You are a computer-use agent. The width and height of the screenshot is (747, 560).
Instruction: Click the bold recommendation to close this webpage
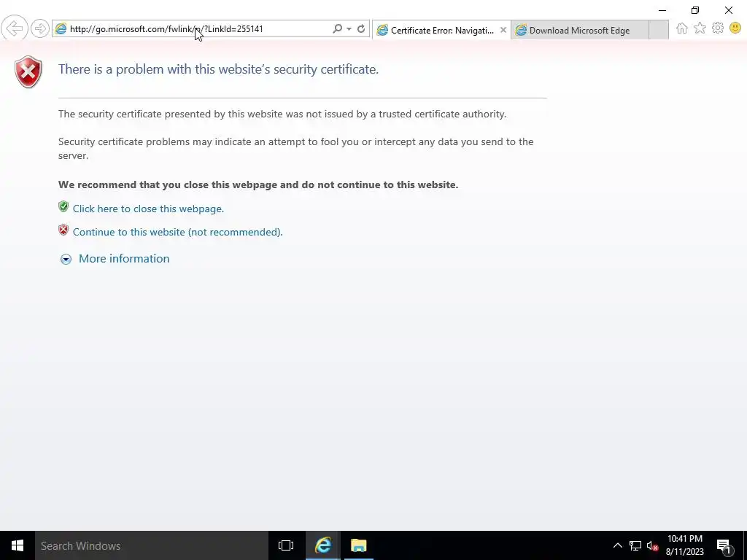point(258,184)
